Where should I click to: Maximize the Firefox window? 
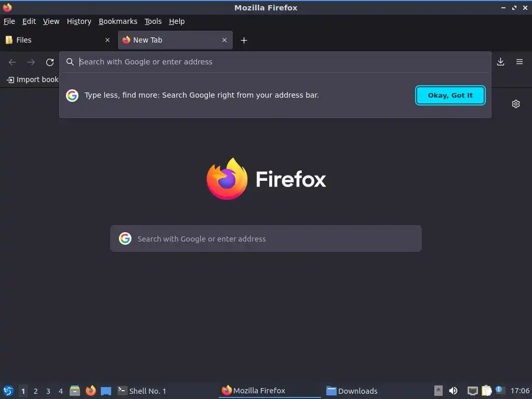(514, 7)
